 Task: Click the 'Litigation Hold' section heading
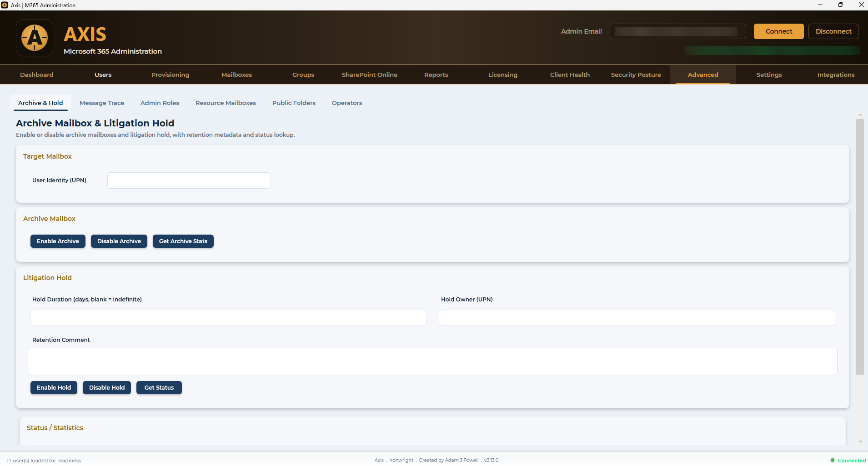[x=47, y=278]
